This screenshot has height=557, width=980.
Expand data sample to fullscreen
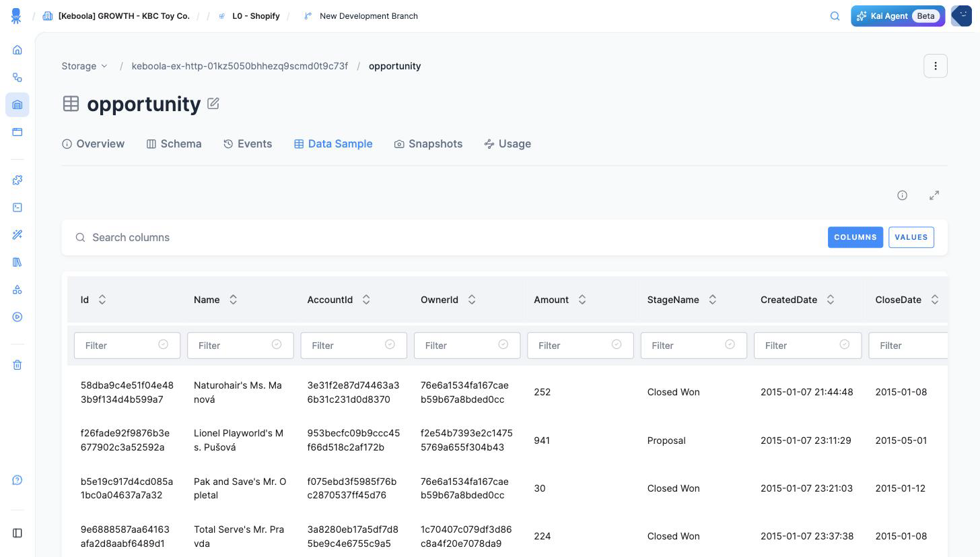(934, 195)
